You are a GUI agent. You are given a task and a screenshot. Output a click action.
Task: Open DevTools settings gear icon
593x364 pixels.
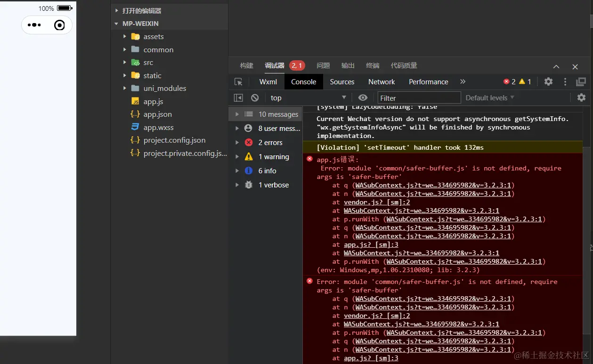coord(548,81)
